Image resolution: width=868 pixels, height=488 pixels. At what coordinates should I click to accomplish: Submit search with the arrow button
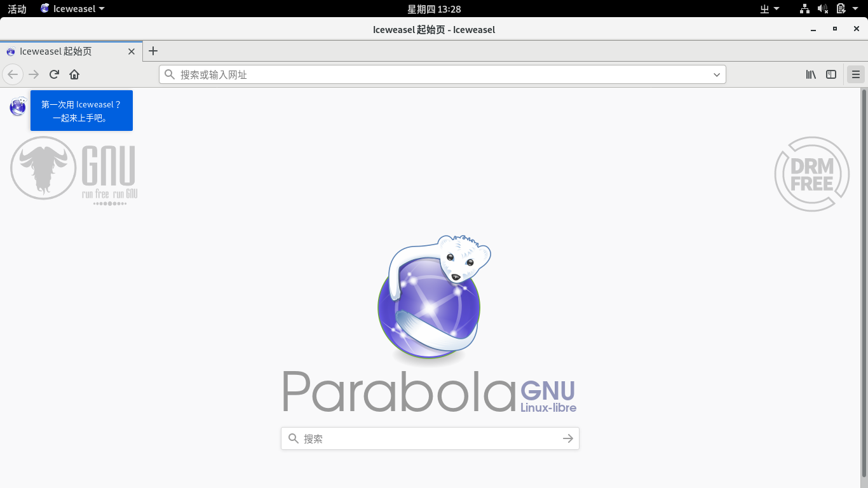click(x=567, y=438)
